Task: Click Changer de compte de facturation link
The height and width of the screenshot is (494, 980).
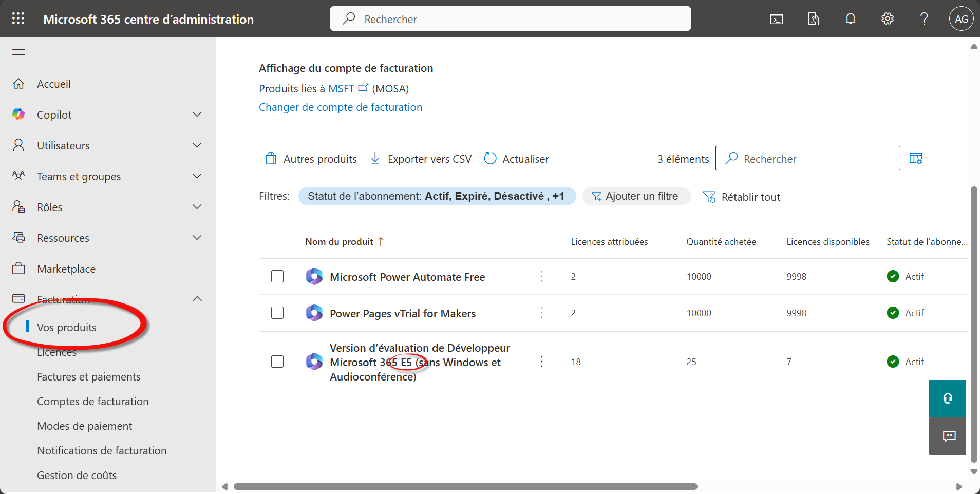Action: 340,107
